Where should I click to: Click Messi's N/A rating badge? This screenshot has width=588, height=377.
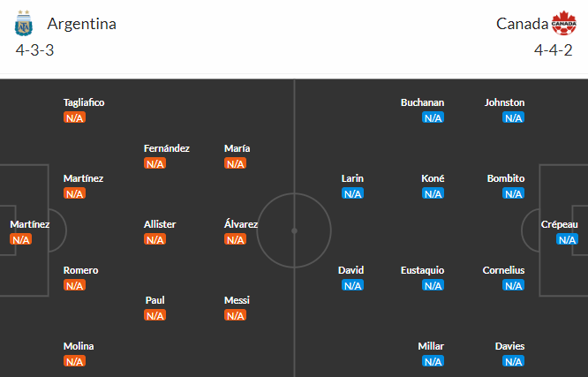pos(235,315)
